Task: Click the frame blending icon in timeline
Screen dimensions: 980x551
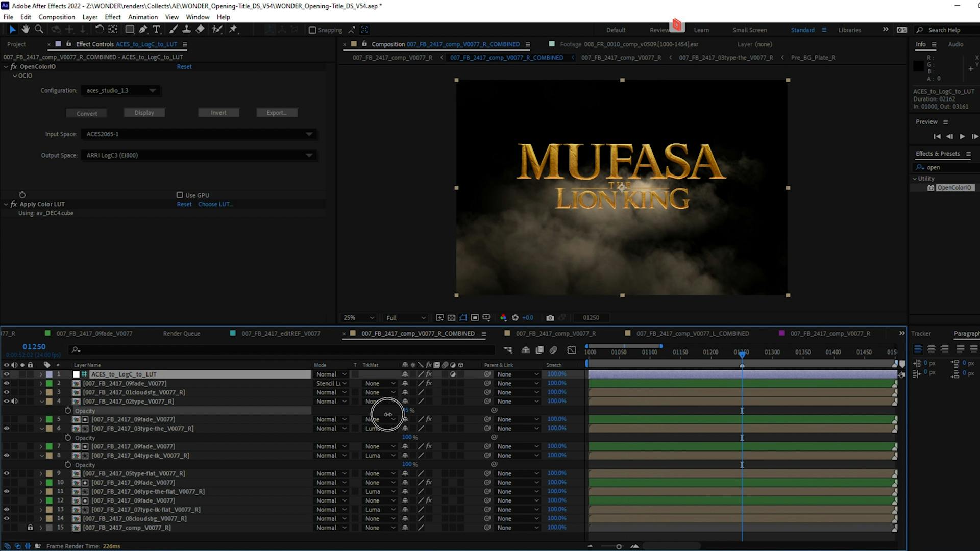Action: pos(540,350)
